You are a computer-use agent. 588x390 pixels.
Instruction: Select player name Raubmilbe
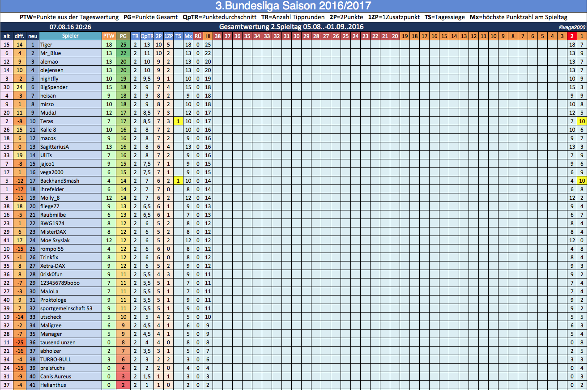[x=53, y=215]
